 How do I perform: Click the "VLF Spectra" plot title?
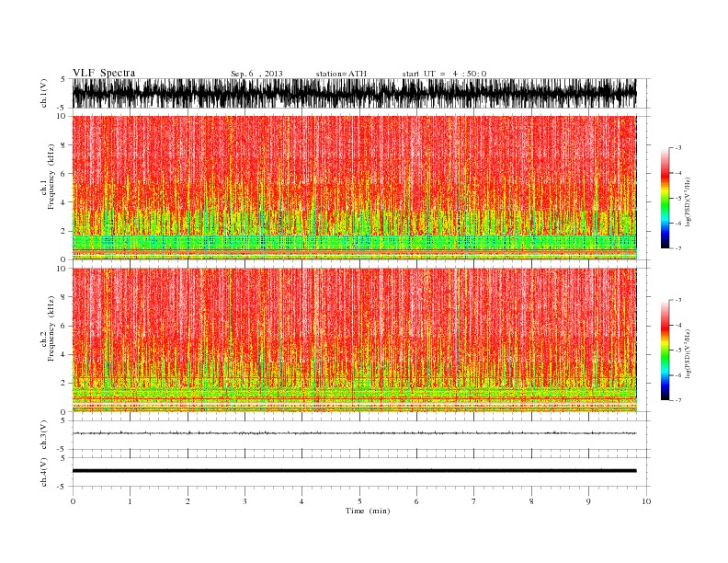click(x=104, y=73)
